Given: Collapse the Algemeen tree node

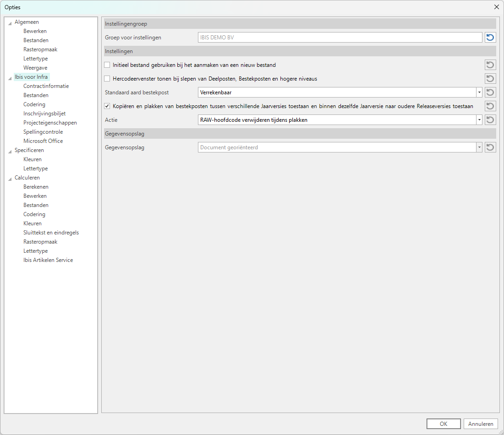Looking at the screenshot, I should (x=10, y=23).
